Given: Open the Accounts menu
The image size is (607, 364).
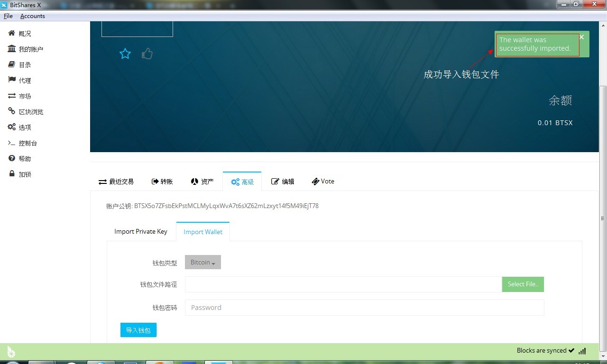Looking at the screenshot, I should click(33, 16).
